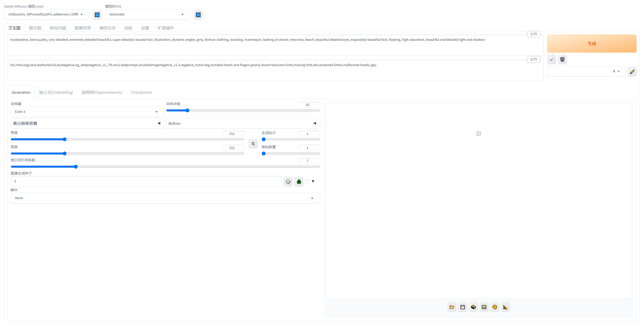Click the 采样步数 slider handle
This screenshot has width=644, height=327.
(187, 110)
